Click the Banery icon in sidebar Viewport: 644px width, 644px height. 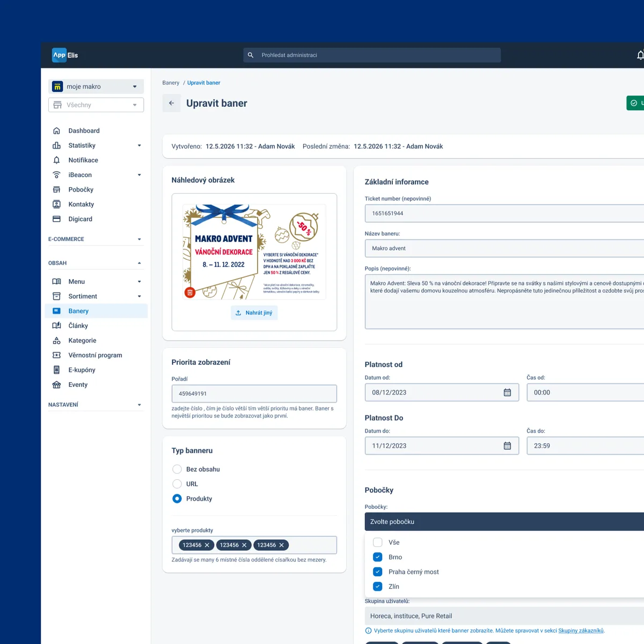click(x=56, y=311)
